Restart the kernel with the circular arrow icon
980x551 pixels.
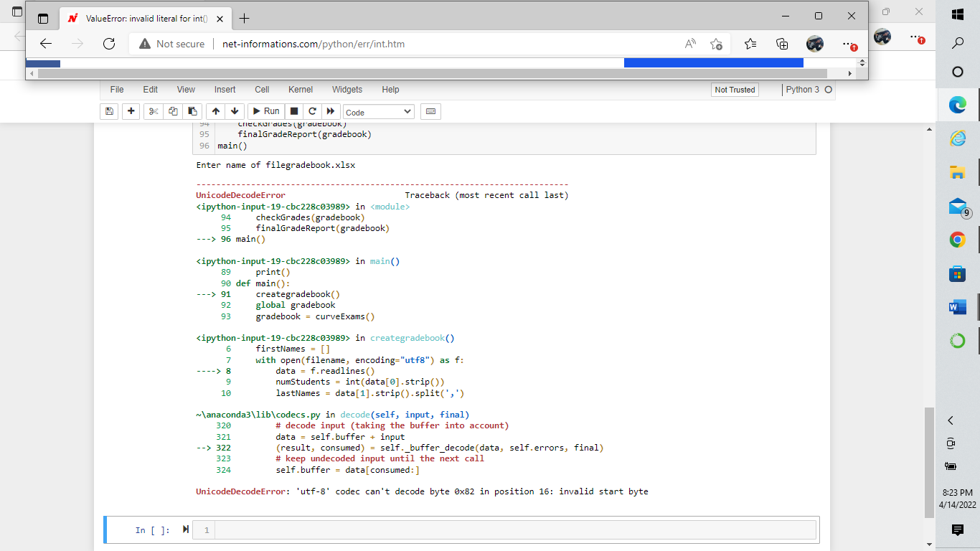pos(311,111)
